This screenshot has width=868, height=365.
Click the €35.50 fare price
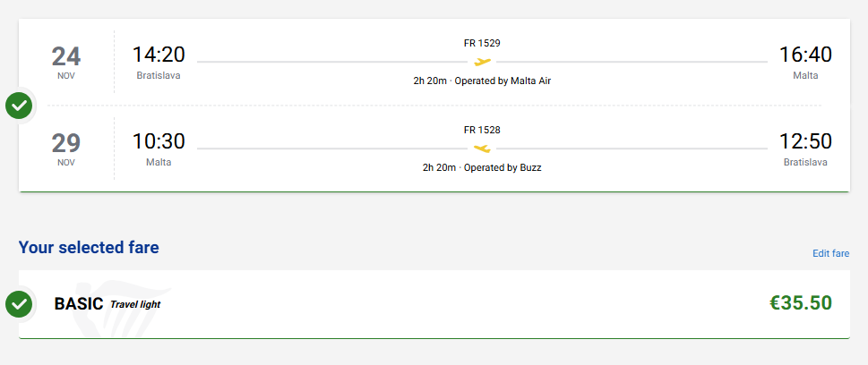(801, 303)
